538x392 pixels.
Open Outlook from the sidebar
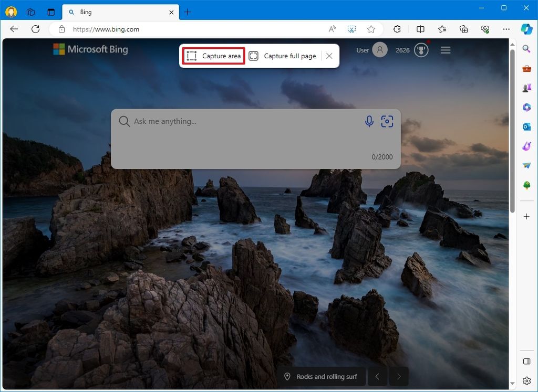pos(527,126)
